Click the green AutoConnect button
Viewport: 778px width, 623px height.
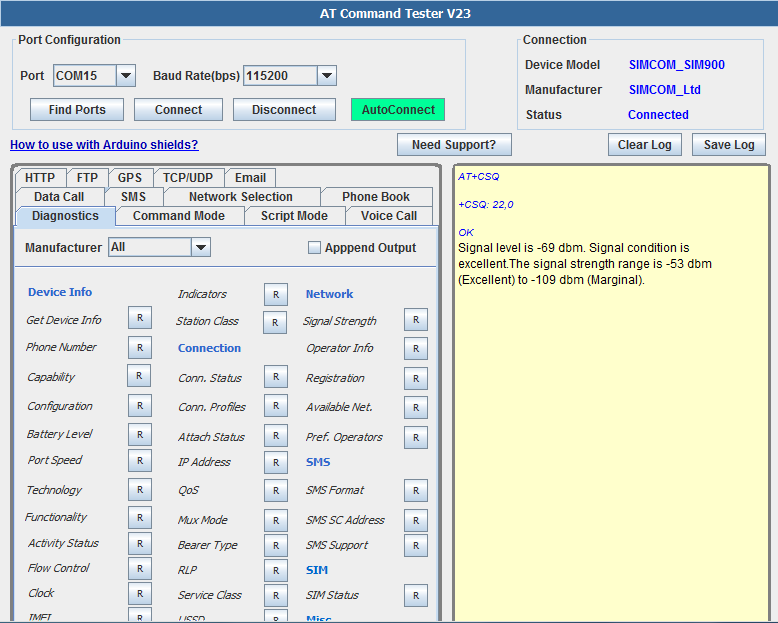click(398, 110)
